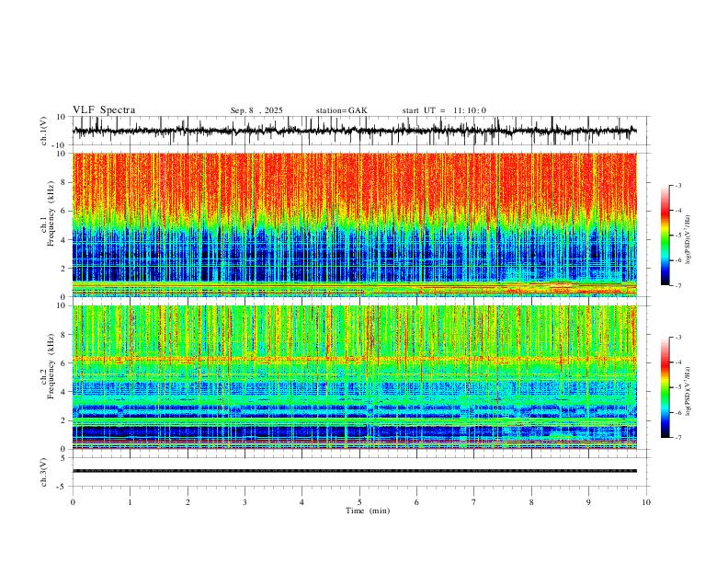Click the "6" kHz tick on ch.2 axis
Viewport: 728px width, 563px height.
(x=64, y=362)
